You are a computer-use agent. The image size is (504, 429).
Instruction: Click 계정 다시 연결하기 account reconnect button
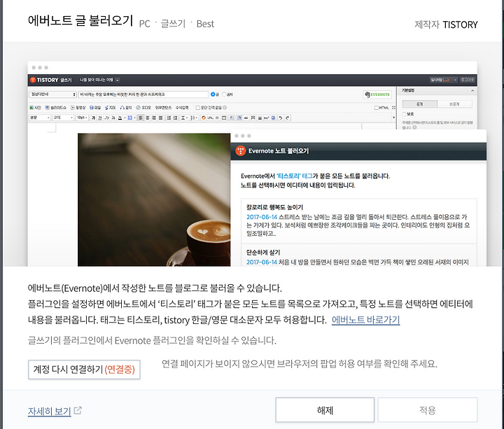coord(84,370)
